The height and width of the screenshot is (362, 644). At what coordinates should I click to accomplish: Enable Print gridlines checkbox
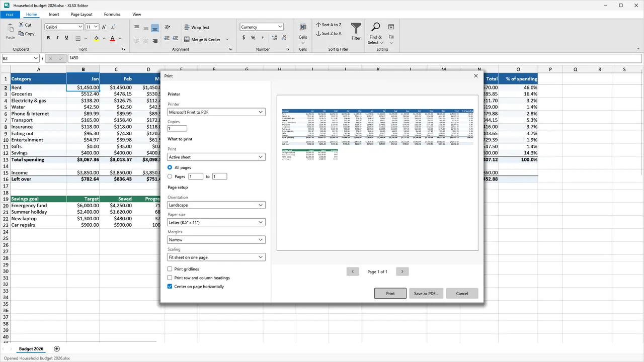point(170,269)
